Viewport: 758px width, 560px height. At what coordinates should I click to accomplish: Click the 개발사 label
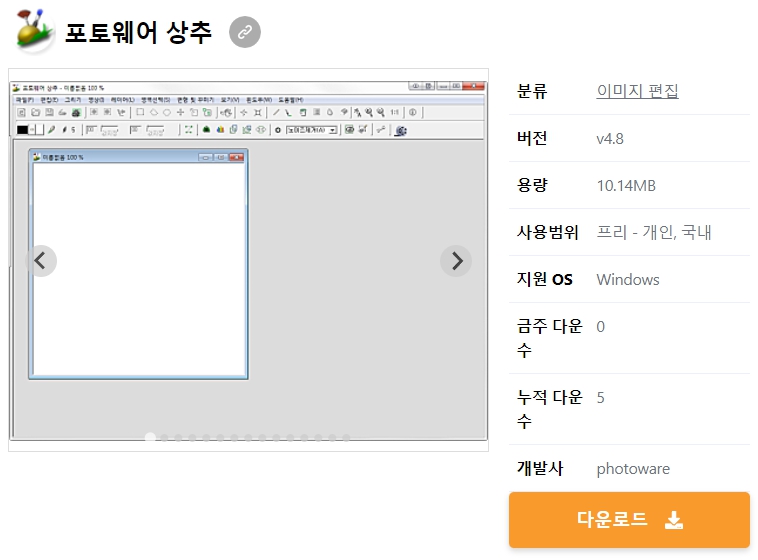(x=539, y=468)
